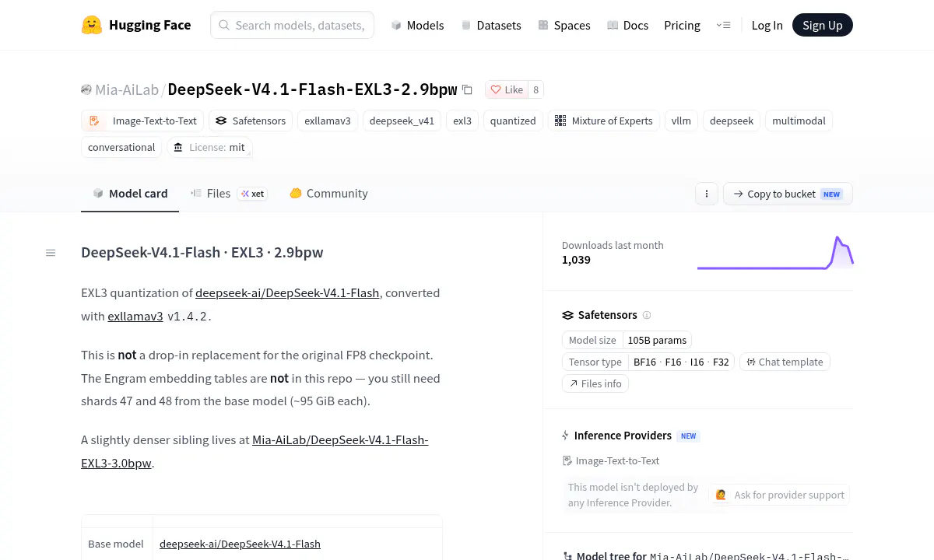This screenshot has height=560, width=934.
Task: Select the vllm tag
Action: pyautogui.click(x=681, y=121)
